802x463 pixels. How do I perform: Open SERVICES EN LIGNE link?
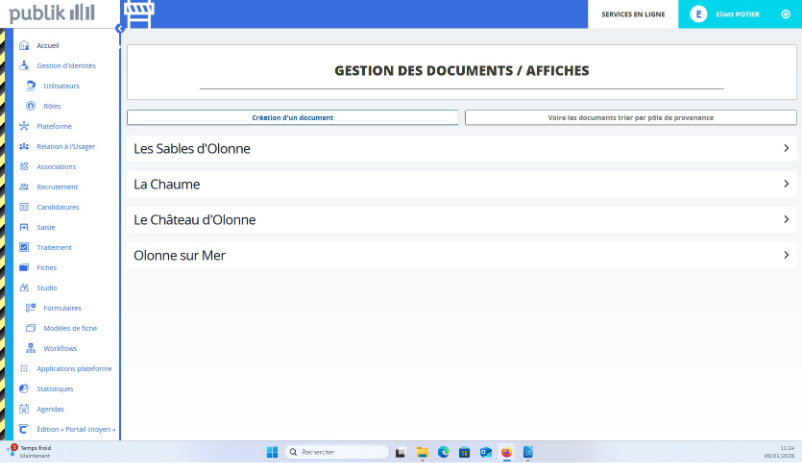[x=633, y=14]
